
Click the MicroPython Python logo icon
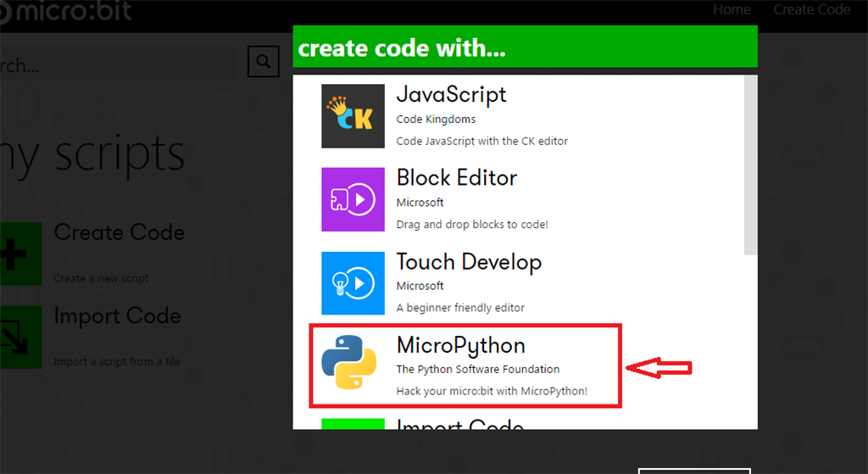click(x=349, y=362)
